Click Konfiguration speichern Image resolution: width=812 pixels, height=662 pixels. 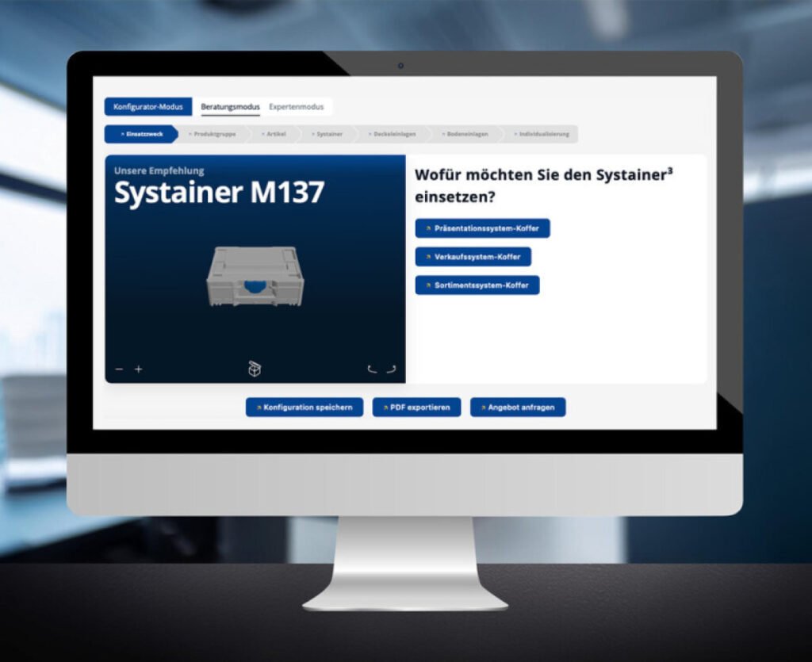(x=304, y=408)
